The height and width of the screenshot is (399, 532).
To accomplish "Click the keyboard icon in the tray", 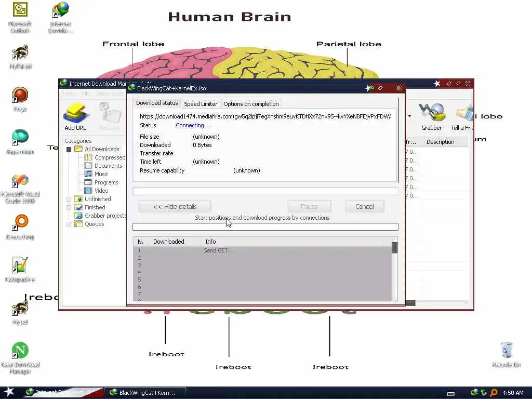I will click(x=451, y=394).
